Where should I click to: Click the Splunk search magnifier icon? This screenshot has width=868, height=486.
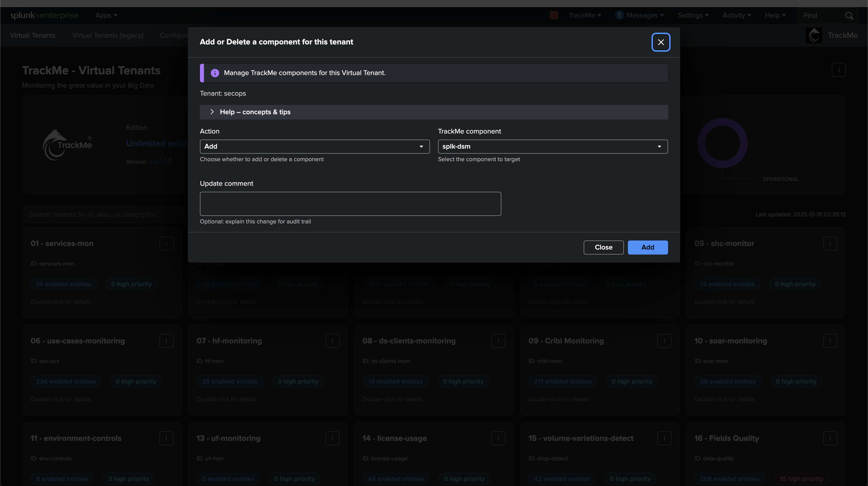849,16
